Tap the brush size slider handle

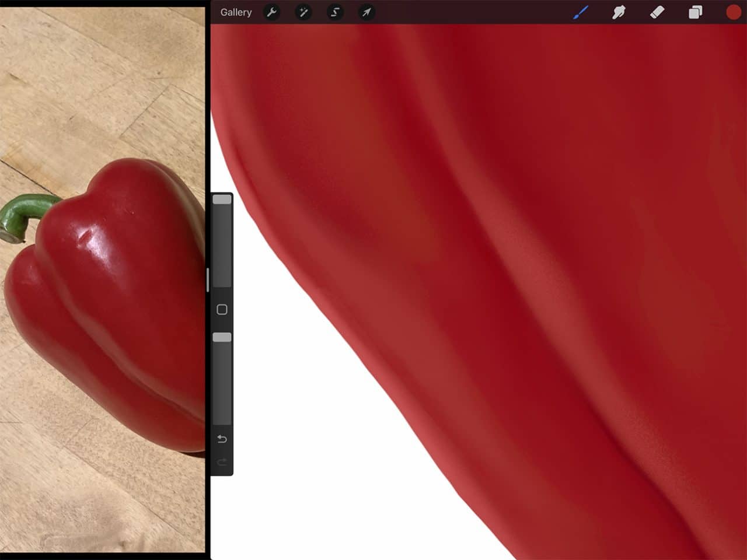coord(222,199)
